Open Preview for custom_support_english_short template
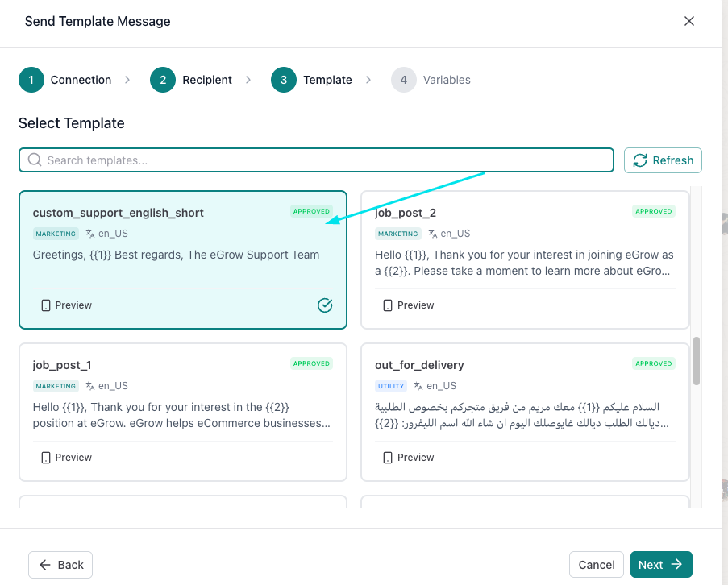 click(x=66, y=305)
